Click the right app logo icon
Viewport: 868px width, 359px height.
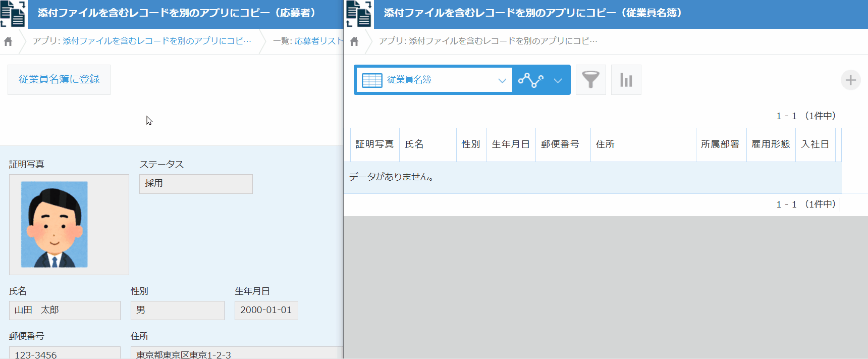[x=359, y=14]
